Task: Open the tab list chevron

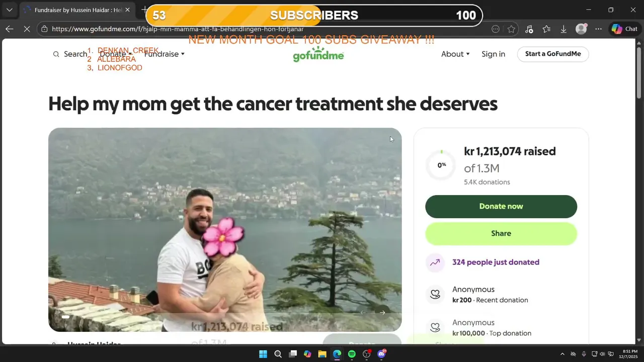Action: click(10, 10)
